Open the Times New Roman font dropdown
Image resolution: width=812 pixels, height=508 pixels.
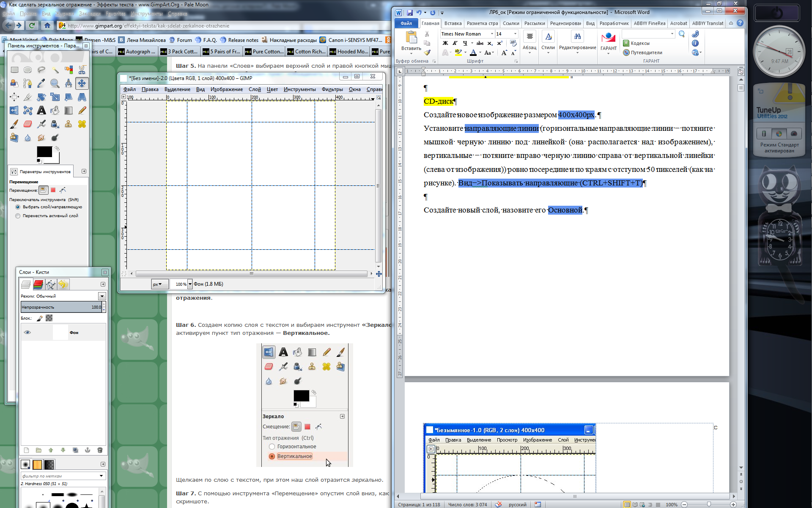click(492, 34)
